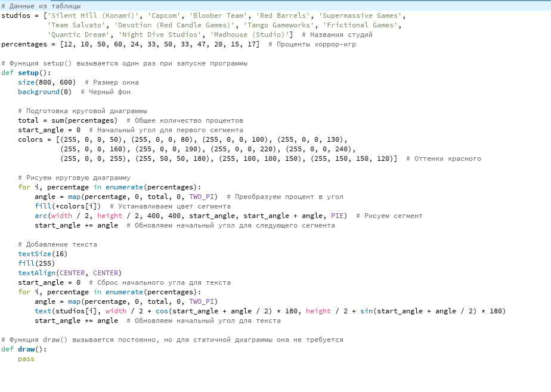Click the 'Team Salvato' string

(x=76, y=25)
